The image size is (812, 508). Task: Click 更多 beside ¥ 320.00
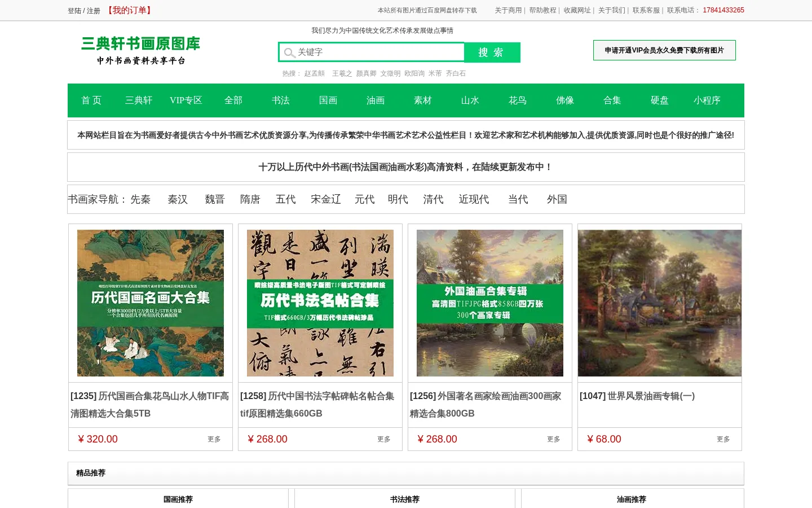tap(214, 439)
